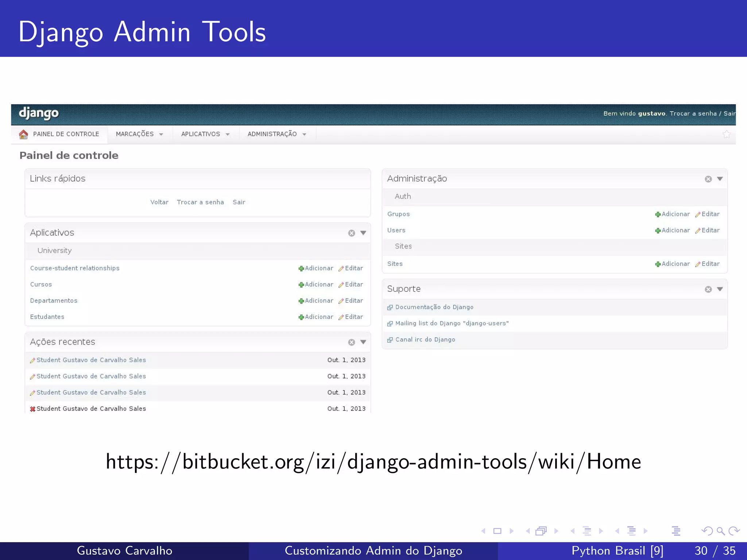Click Editar for Sites
Viewport: 747px width, 560px height.
[x=708, y=264]
